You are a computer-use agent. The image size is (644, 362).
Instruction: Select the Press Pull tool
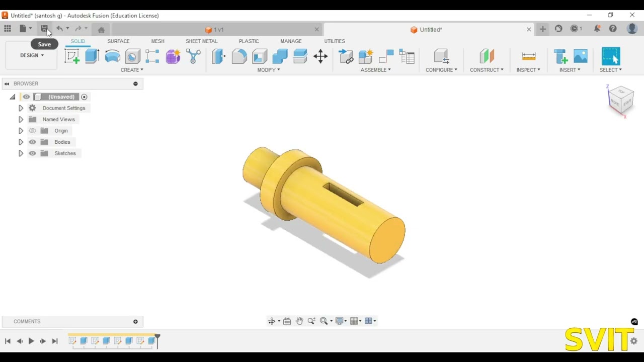pos(219,56)
